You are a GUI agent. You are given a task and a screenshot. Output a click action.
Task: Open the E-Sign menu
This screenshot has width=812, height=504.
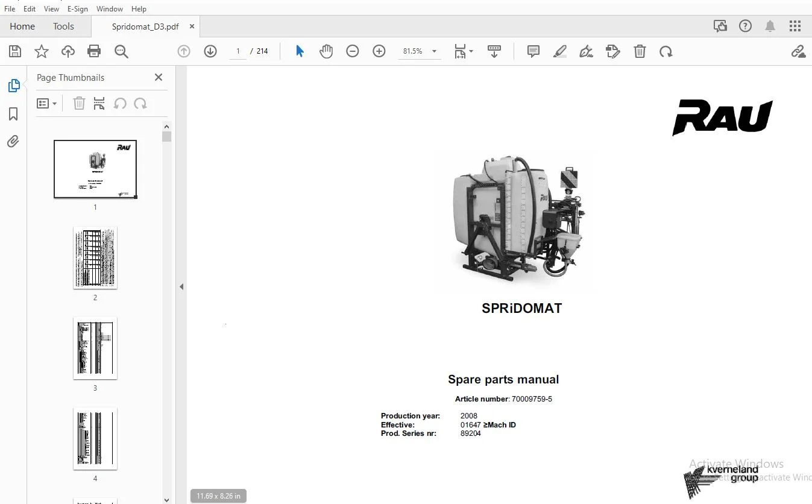(78, 8)
